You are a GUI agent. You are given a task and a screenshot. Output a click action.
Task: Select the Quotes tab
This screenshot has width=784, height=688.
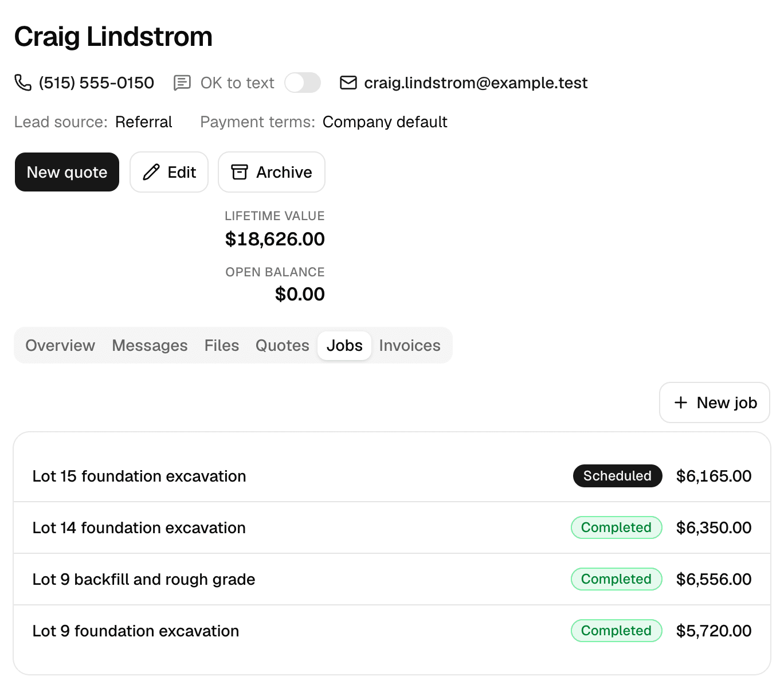click(283, 345)
